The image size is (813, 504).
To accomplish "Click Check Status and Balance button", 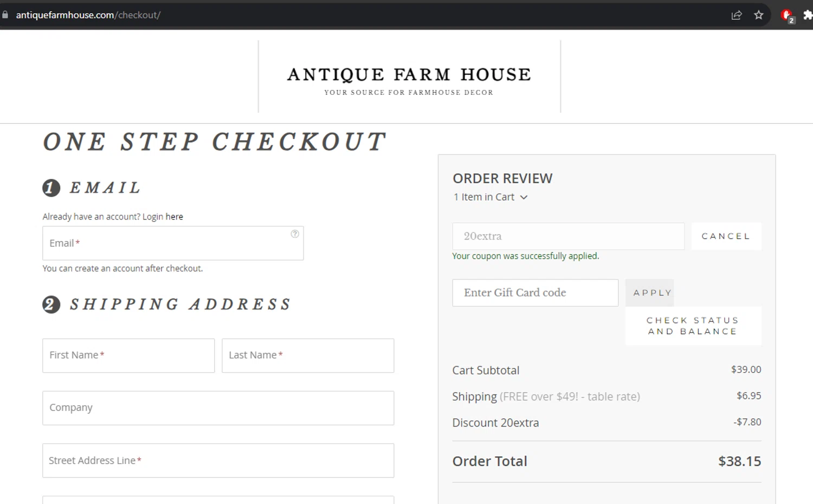I will point(693,326).
